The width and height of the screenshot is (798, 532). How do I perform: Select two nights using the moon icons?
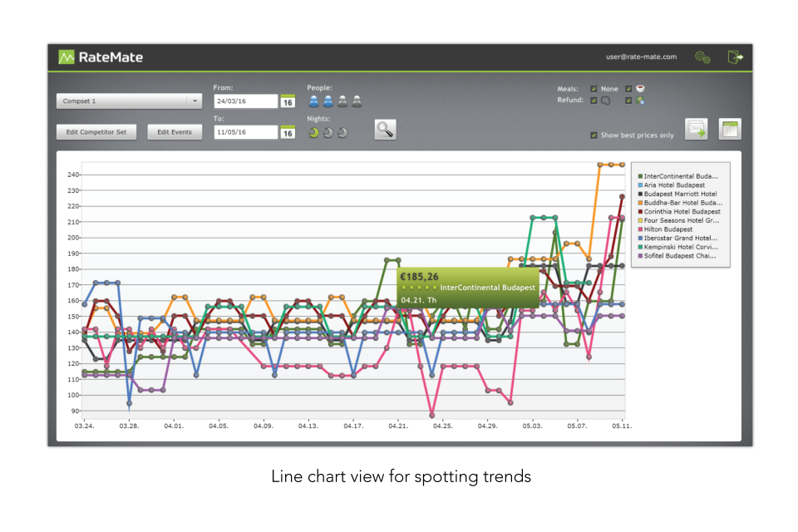pyautogui.click(x=327, y=132)
